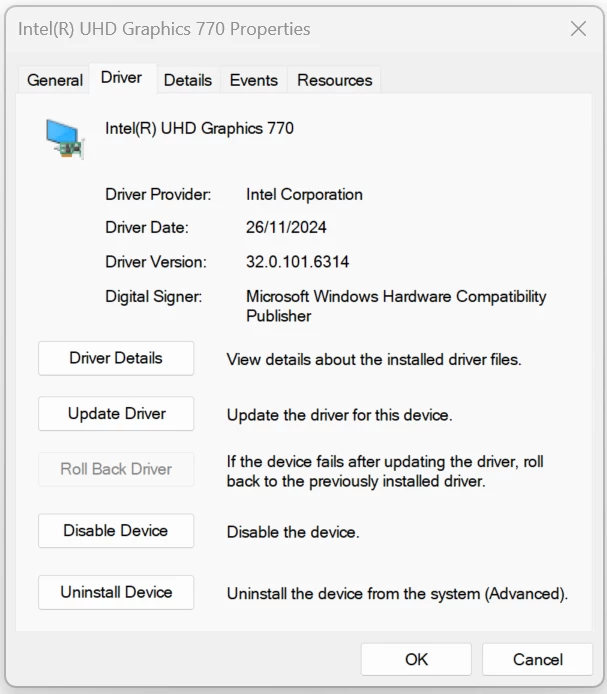The height and width of the screenshot is (694, 607).
Task: Dismiss the dialog with Cancel
Action: [537, 659]
